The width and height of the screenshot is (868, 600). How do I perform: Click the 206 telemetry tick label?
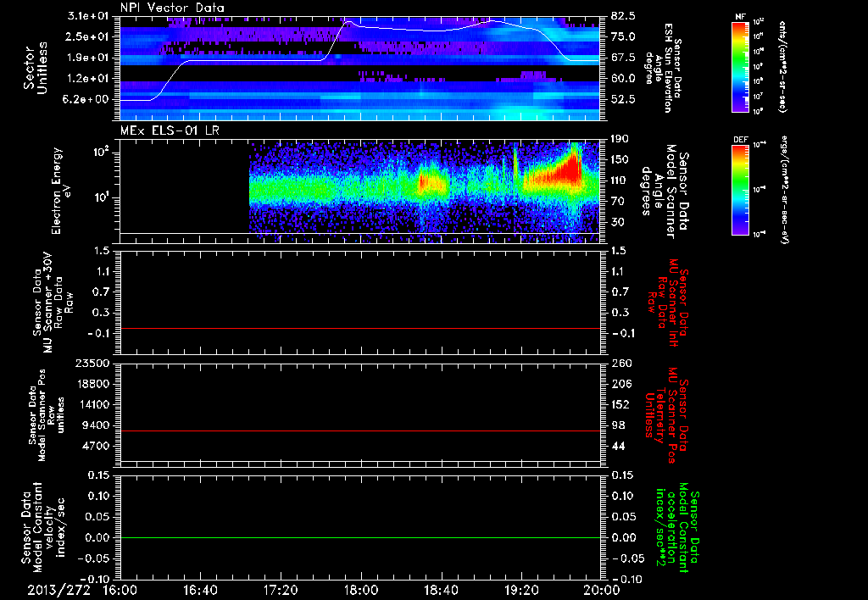[x=620, y=384]
